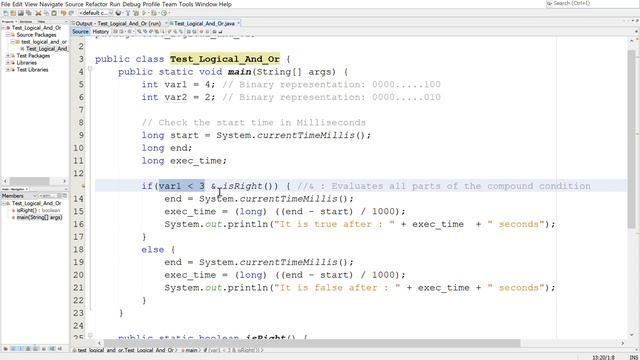Image resolution: width=640 pixels, height=360 pixels.
Task: Click the editor vertical scrollbar
Action: (631, 139)
